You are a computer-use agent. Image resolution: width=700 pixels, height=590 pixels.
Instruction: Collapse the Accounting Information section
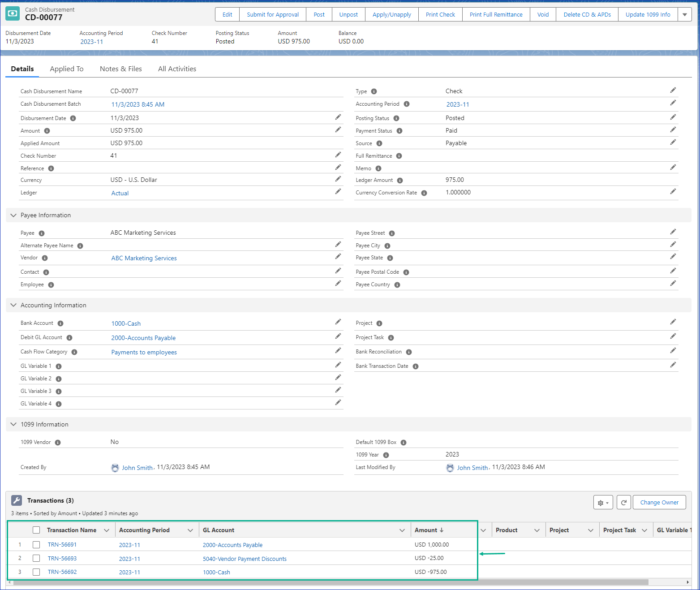(13, 305)
